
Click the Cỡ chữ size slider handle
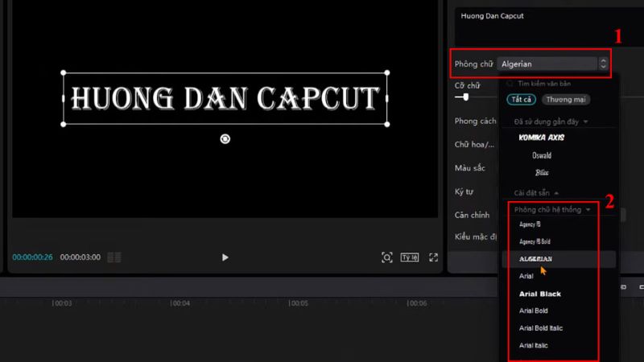pyautogui.click(x=466, y=97)
